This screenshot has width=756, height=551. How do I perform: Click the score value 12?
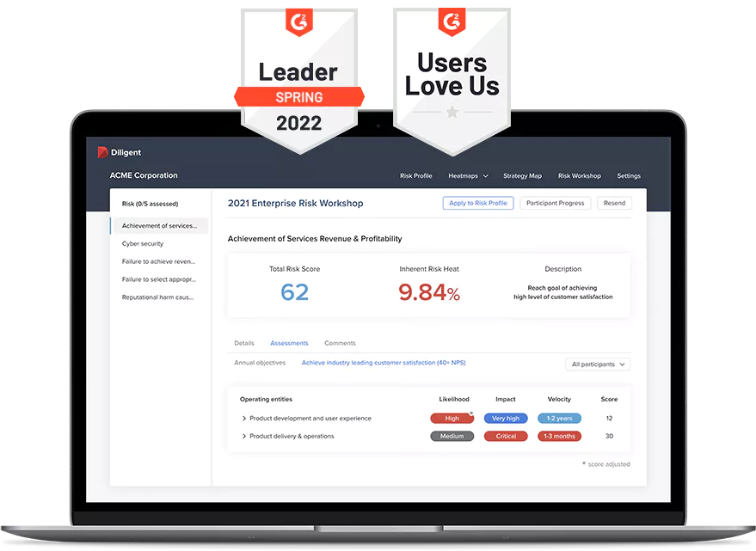coord(609,419)
